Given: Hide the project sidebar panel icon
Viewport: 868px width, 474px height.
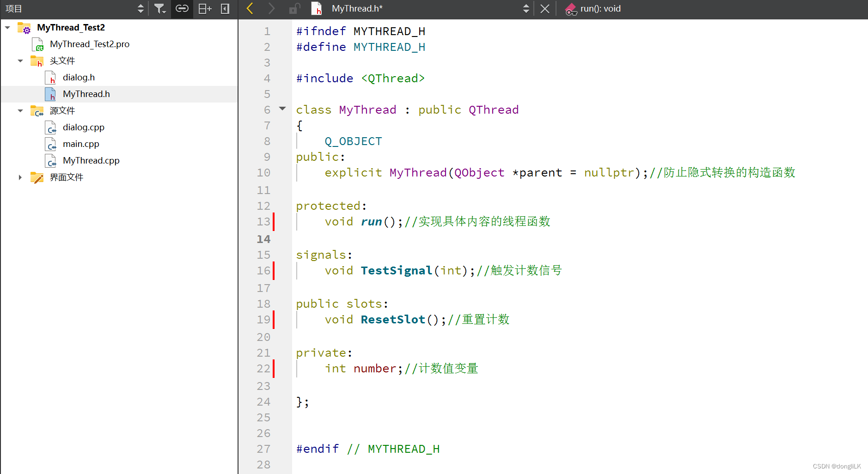Looking at the screenshot, I should pos(225,8).
